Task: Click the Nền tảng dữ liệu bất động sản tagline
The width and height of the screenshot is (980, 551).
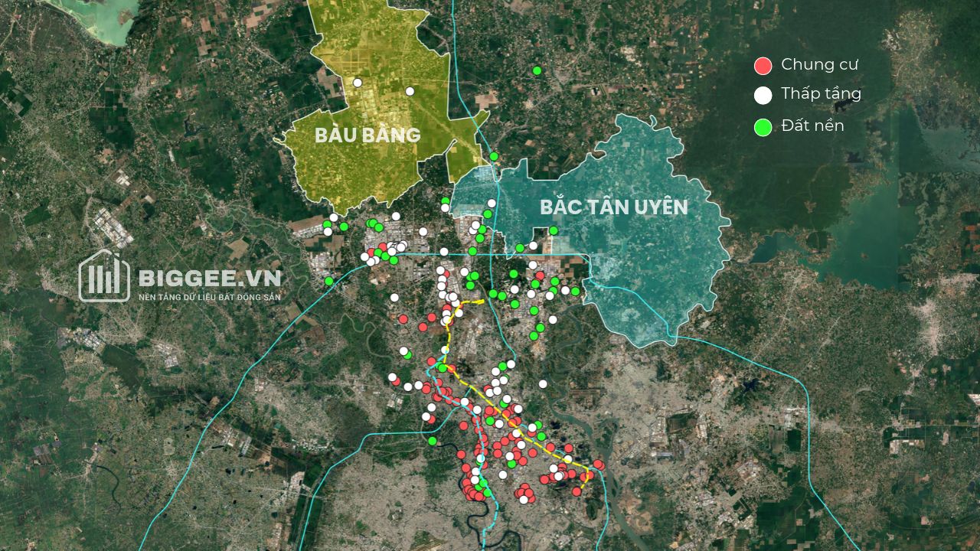Action: coord(209,295)
